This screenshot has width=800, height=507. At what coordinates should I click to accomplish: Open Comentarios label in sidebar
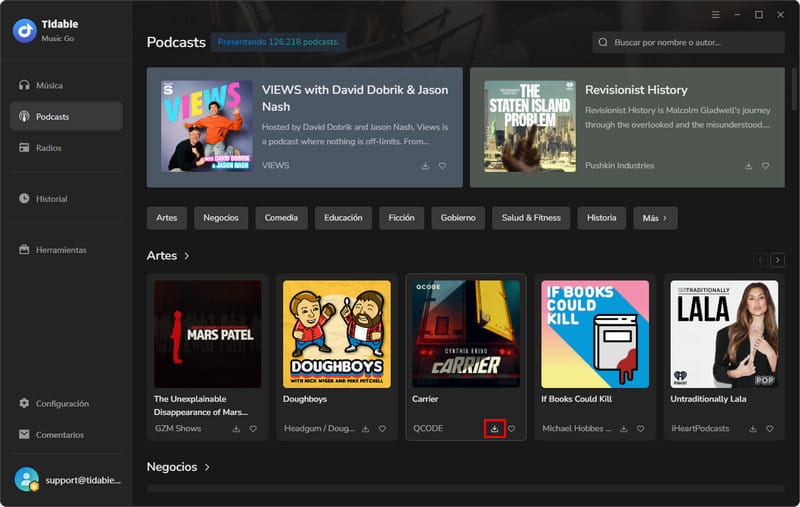click(60, 435)
